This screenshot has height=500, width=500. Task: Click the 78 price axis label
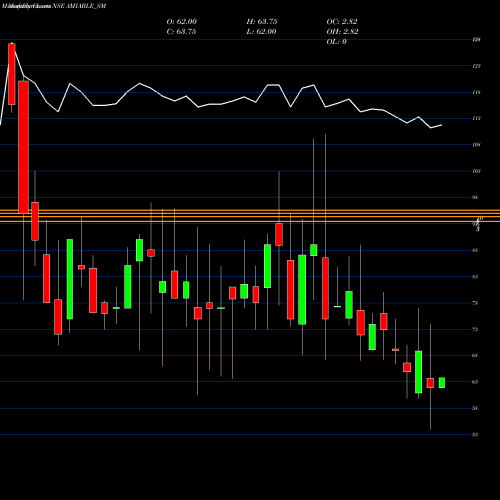click(475, 303)
